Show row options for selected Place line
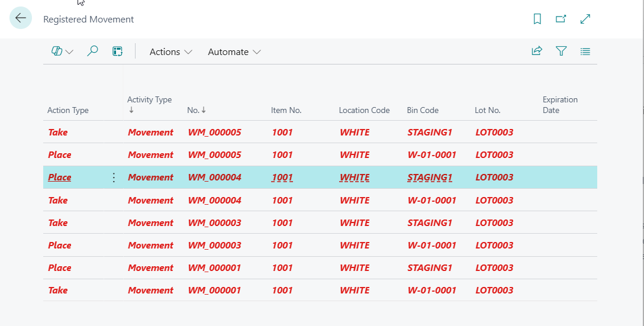Image resolution: width=644 pixels, height=326 pixels. pos(114,177)
